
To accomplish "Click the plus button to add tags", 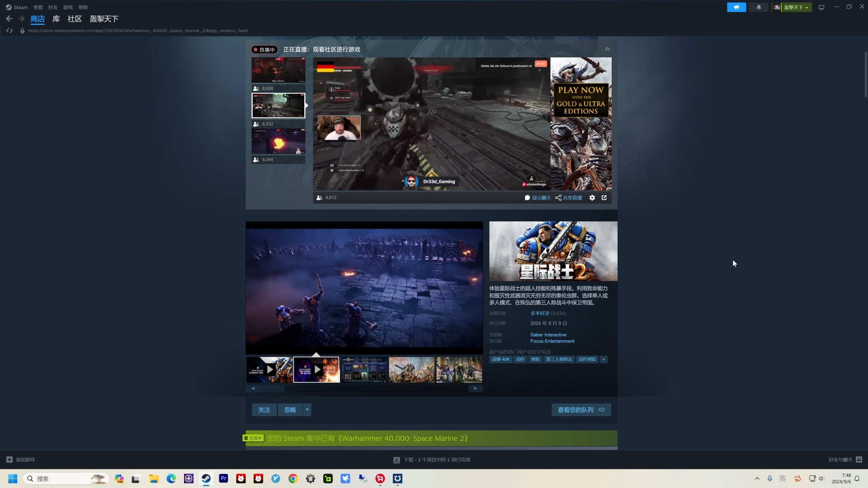I will [604, 360].
